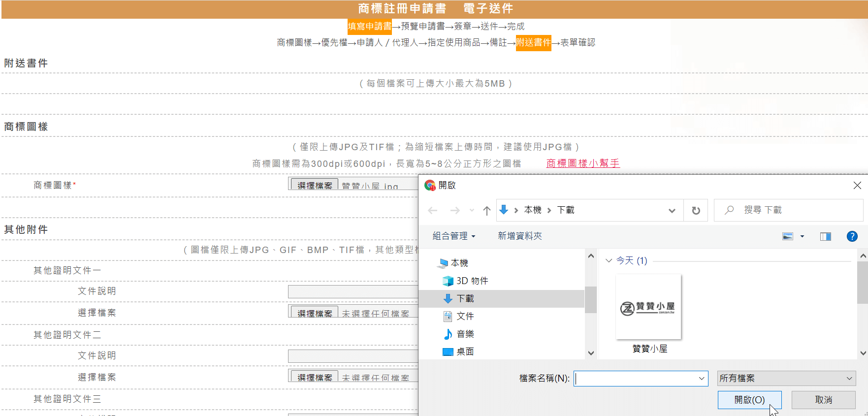Screen dimensions: 868x416
Task: Click 新增資料夾 to create a folder
Action: click(x=519, y=236)
